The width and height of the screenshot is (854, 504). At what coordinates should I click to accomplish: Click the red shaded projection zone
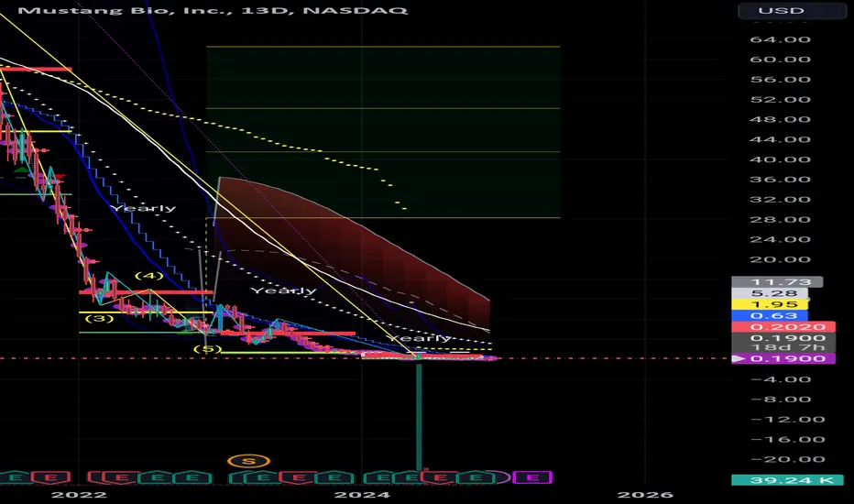(348, 238)
